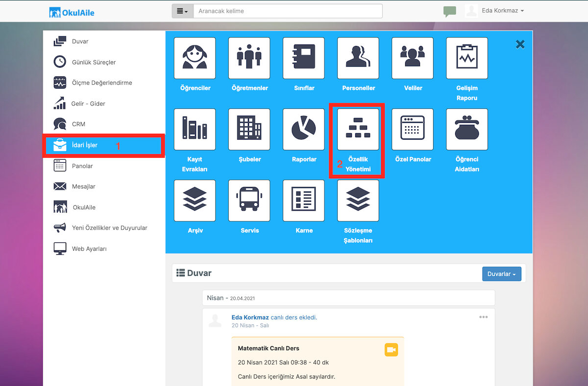Viewport: 588px width, 386px height.
Task: Open the Özellik Yönetimi icon
Action: 358,129
